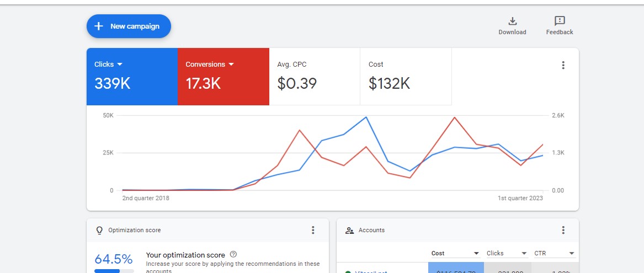
Task: Click the optimization score progress bar
Action: pos(114,271)
